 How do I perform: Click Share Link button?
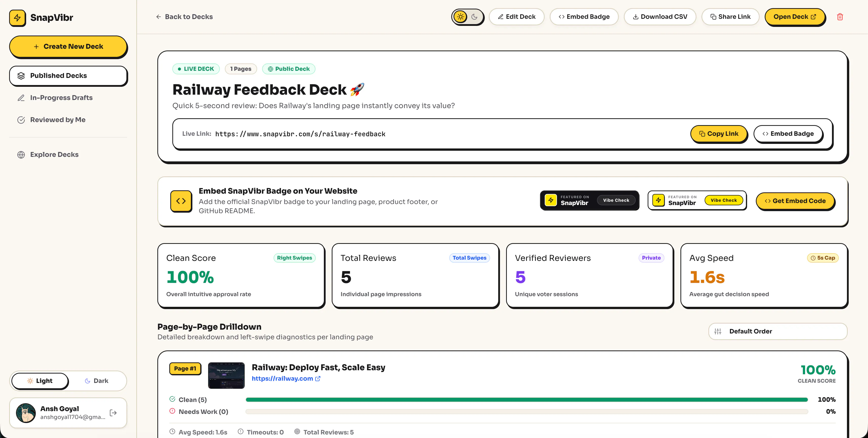click(730, 17)
